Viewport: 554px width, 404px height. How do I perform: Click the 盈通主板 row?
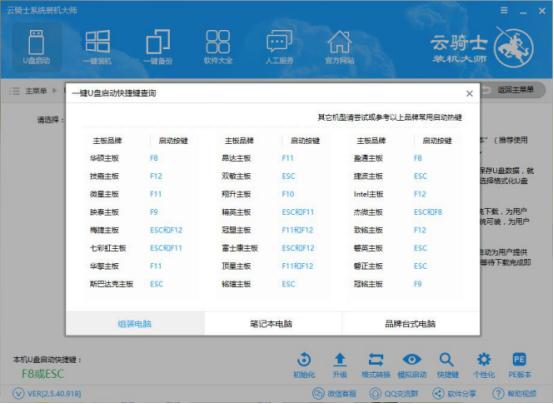click(x=404, y=158)
